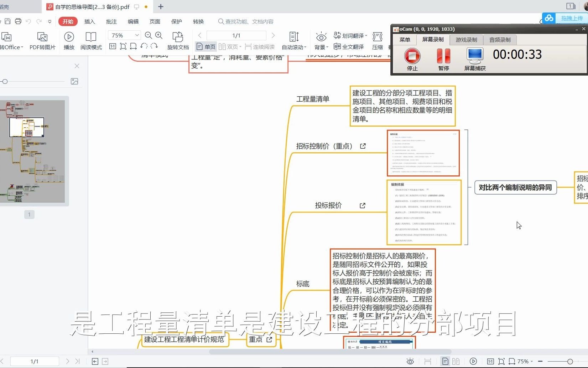Open the 插入 ribbon tab

click(89, 21)
